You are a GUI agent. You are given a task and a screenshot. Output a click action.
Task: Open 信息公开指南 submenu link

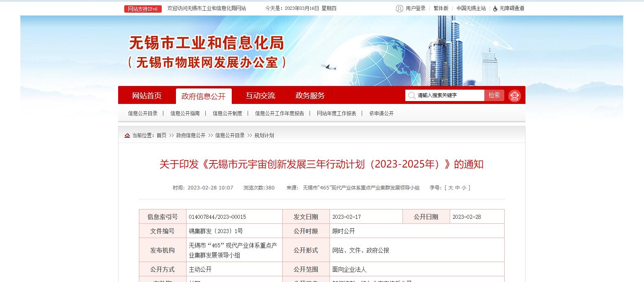tap(185, 114)
